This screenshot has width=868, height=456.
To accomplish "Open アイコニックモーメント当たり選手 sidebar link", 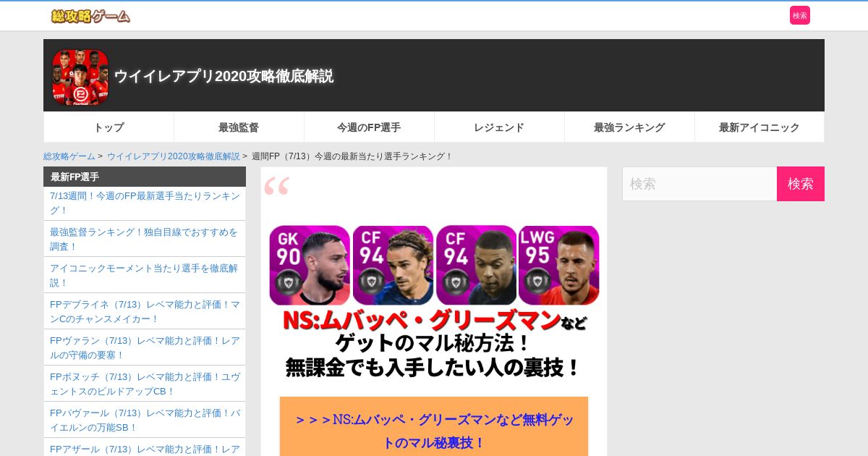I will tap(145, 275).
